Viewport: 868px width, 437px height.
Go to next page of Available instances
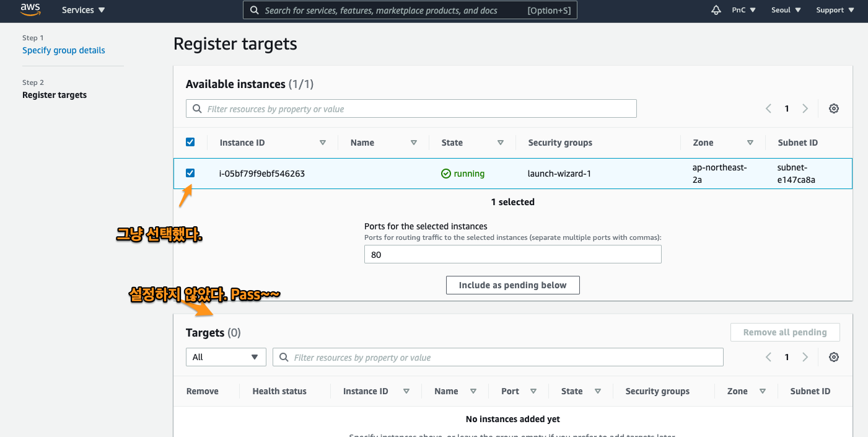click(x=805, y=108)
